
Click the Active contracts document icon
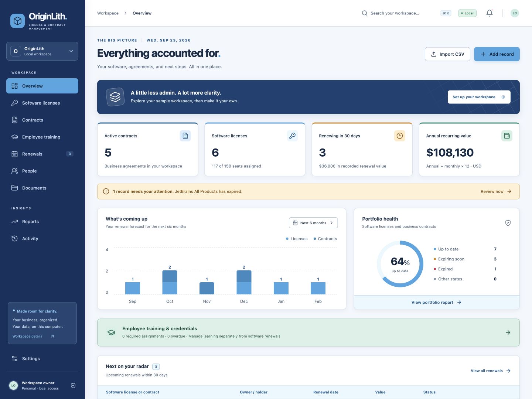185,136
